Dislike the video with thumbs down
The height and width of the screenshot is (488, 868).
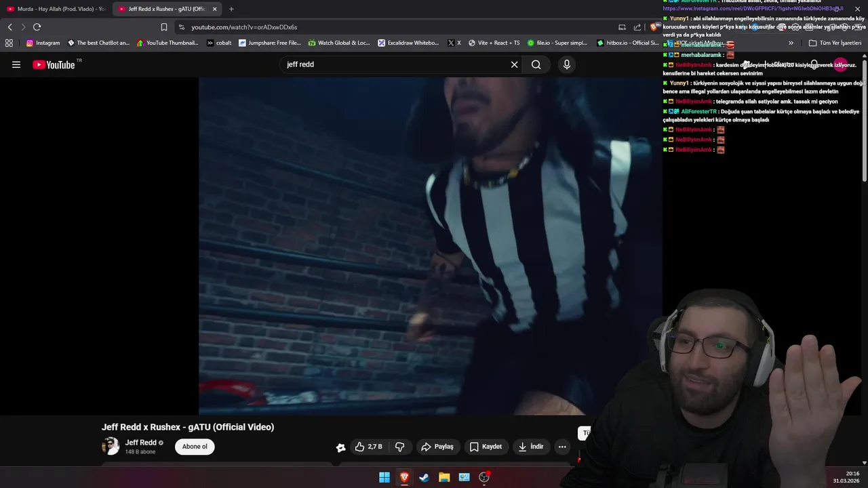[x=400, y=447]
